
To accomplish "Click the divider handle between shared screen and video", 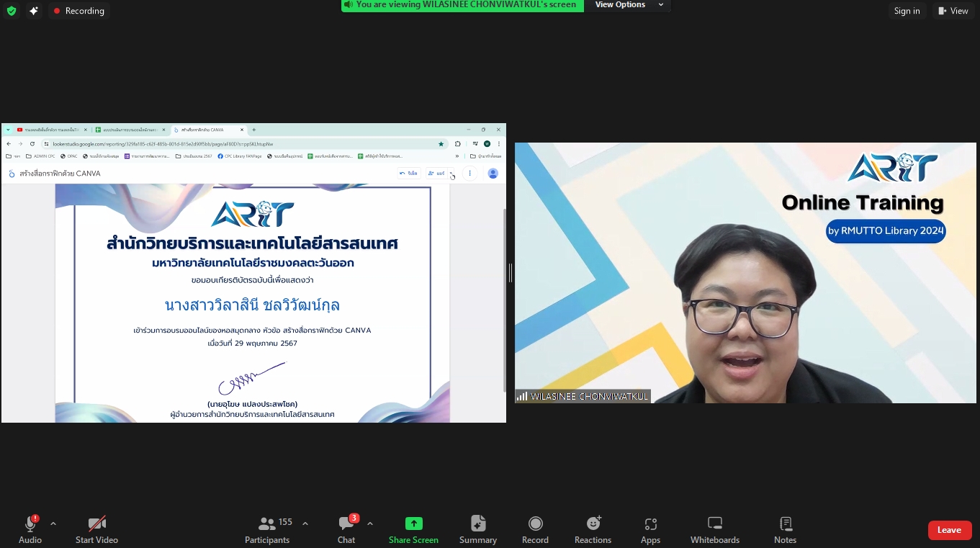I will click(x=511, y=273).
